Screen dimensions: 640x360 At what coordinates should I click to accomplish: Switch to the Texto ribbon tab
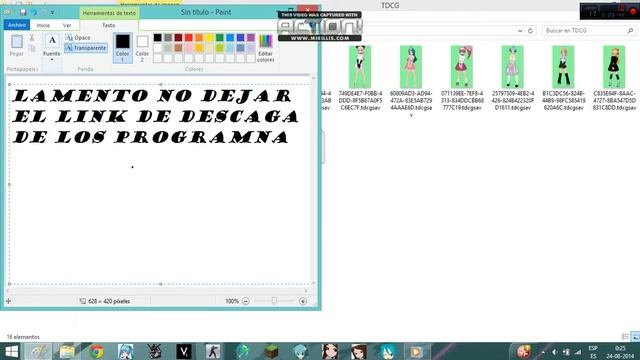coord(109,25)
